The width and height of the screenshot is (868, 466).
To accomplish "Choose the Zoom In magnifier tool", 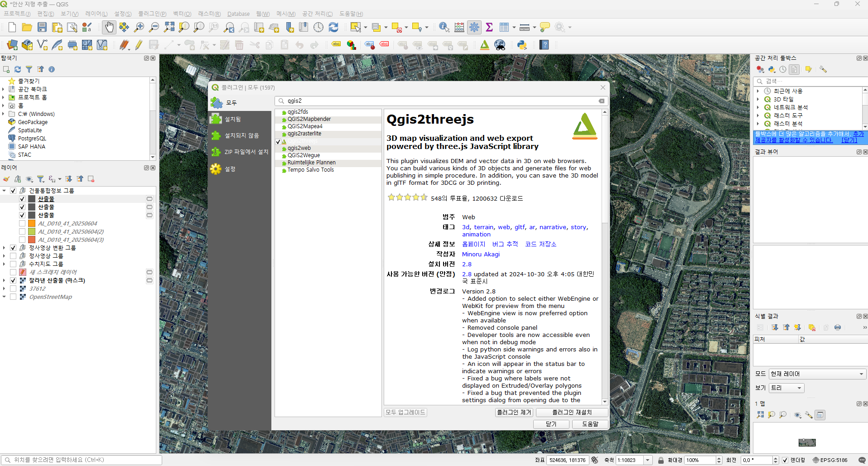I will point(139,27).
